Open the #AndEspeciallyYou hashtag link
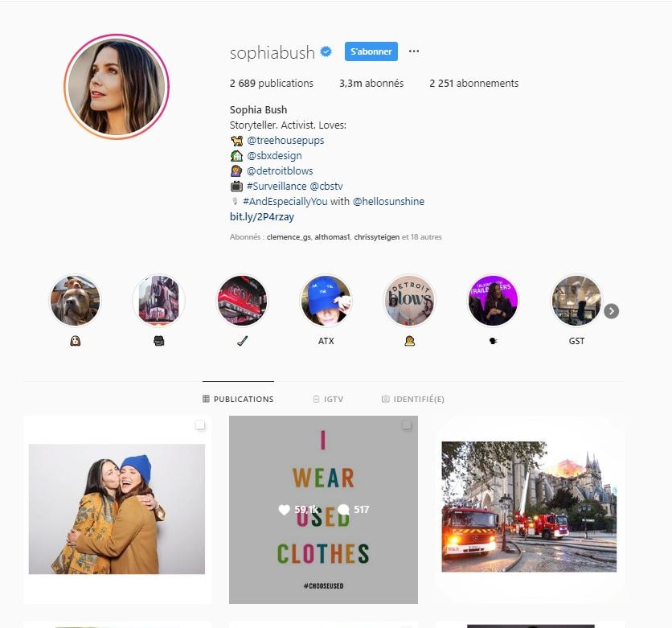The height and width of the screenshot is (628, 672). tap(285, 202)
